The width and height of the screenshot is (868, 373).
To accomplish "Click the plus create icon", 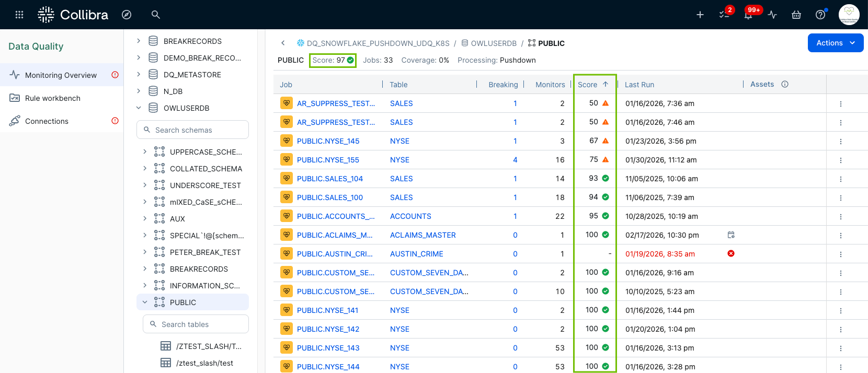I will 700,15.
